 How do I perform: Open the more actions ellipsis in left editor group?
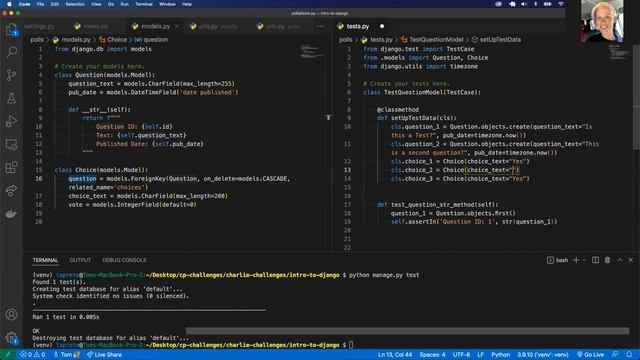click(320, 26)
